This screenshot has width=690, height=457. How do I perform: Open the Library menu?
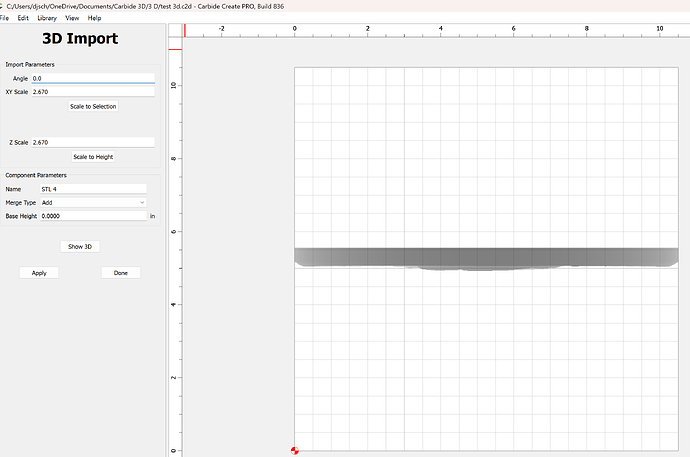pos(47,18)
